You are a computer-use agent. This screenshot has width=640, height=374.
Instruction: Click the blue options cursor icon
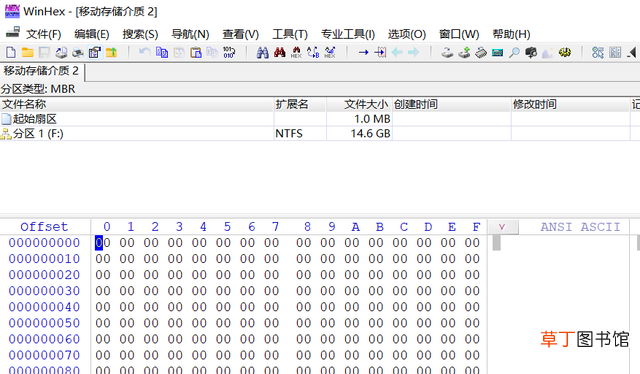[x=598, y=52]
